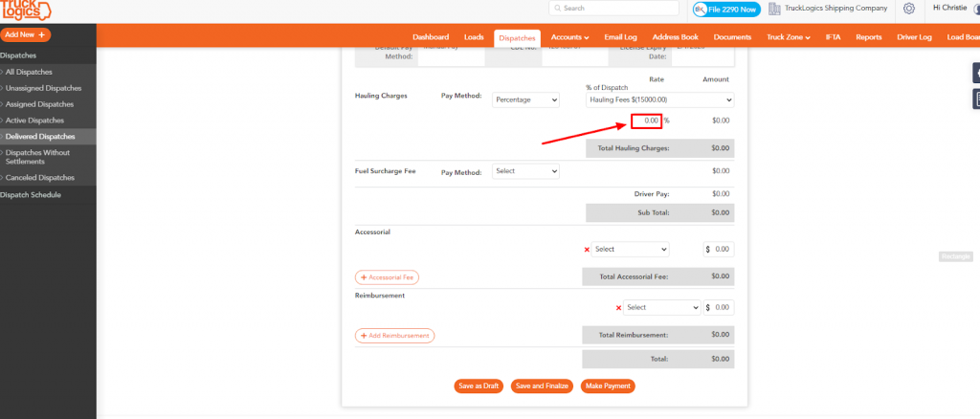Expand the Hauling Fees $(15000.00) dropdown
The width and height of the screenshot is (980, 419).
660,99
